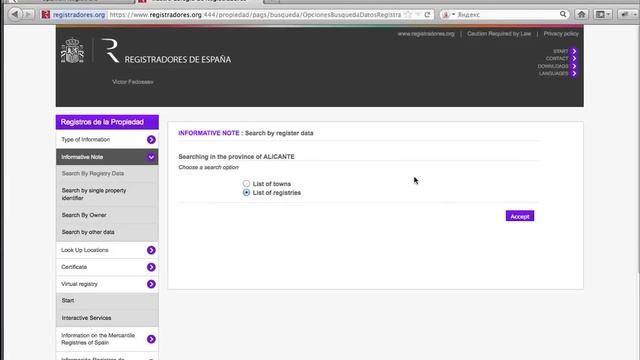Expand Information on the Mercantile Registries arrow
Viewport: 640px width, 360px height.
tap(151, 339)
